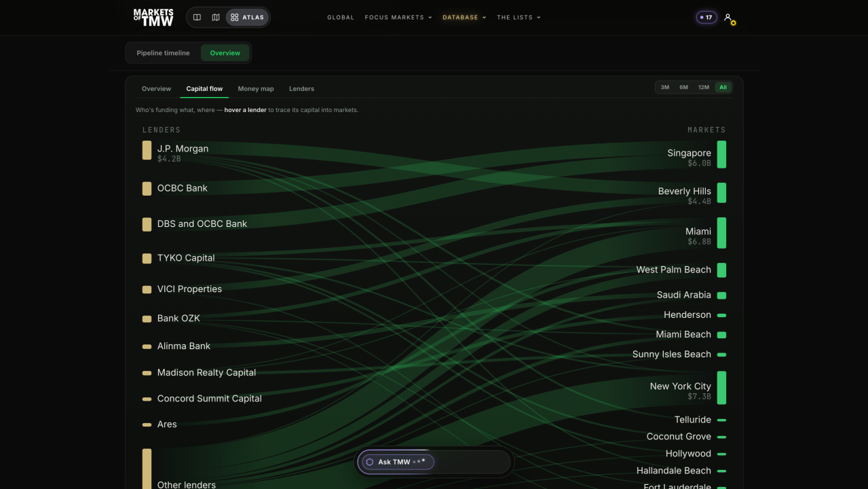This screenshot has width=868, height=489.
Task: Click the OCBC Bank lender label
Action: coord(183,188)
